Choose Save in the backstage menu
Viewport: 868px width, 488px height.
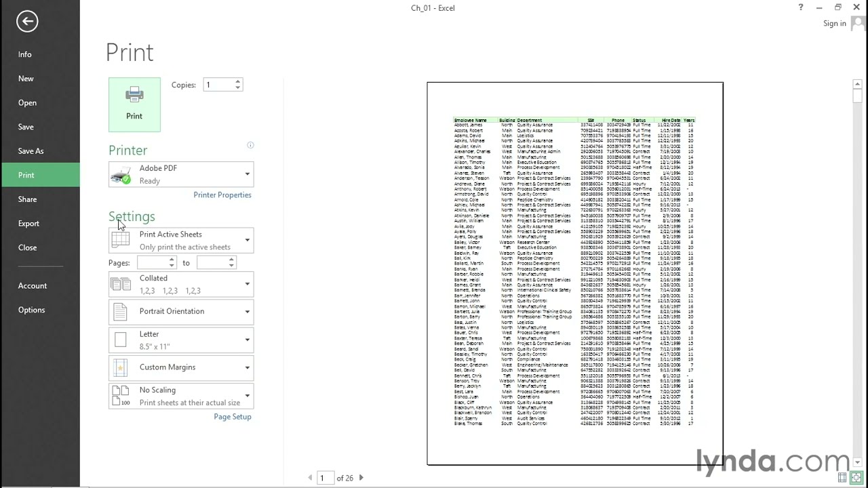pyautogui.click(x=40, y=127)
